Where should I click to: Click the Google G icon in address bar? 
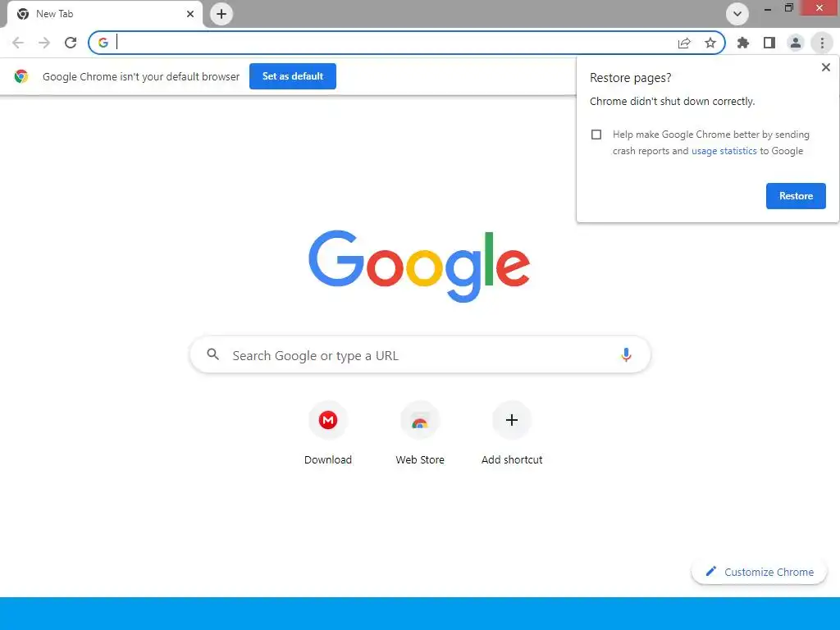[x=103, y=43]
